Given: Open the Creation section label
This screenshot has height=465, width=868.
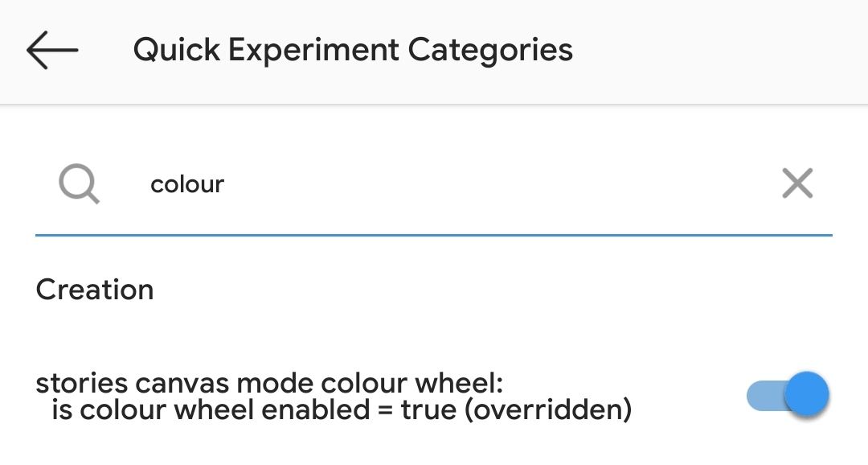Looking at the screenshot, I should coord(95,290).
